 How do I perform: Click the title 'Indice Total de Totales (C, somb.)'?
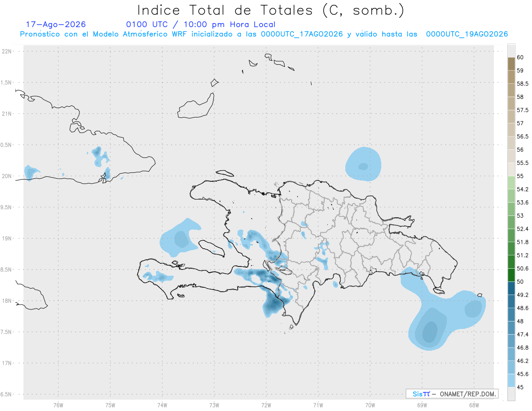(270, 10)
